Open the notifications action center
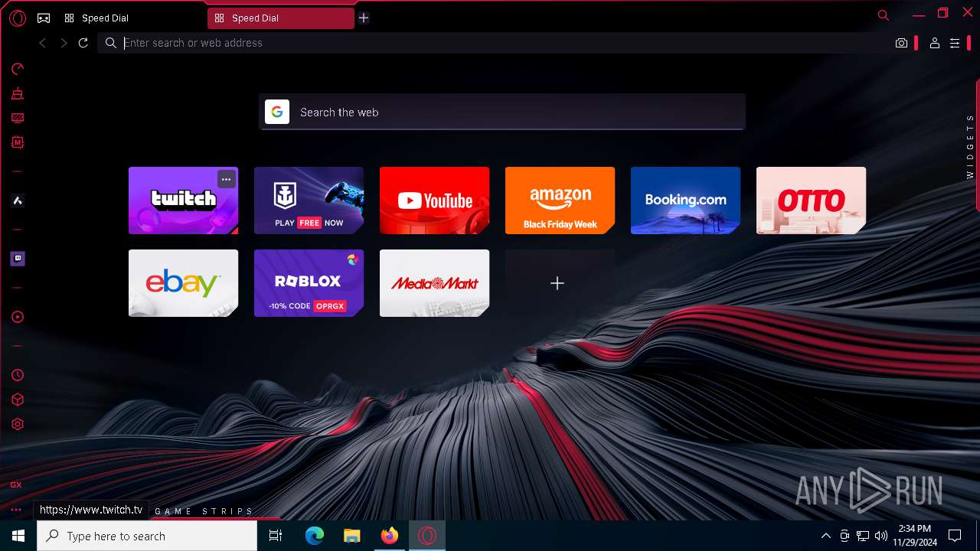This screenshot has height=551, width=980. (955, 536)
